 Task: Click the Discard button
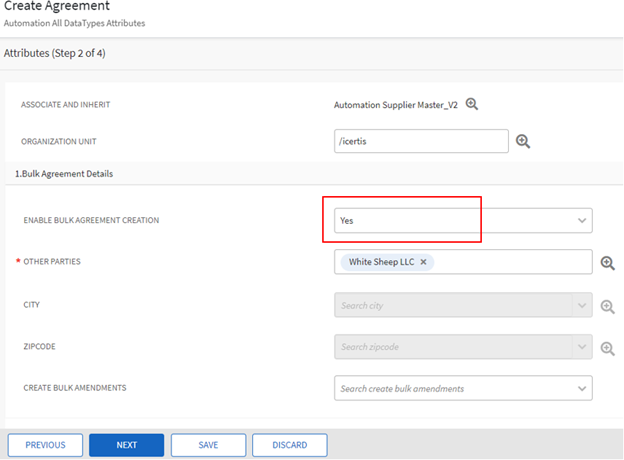pos(289,445)
